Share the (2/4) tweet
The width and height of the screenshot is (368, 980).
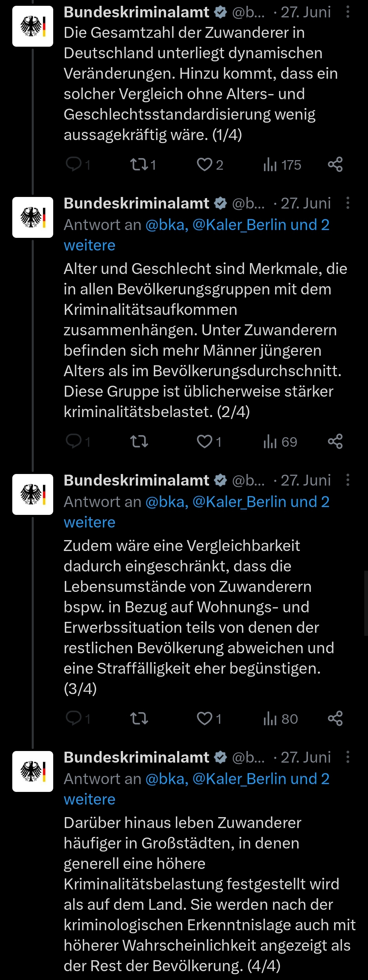335,441
